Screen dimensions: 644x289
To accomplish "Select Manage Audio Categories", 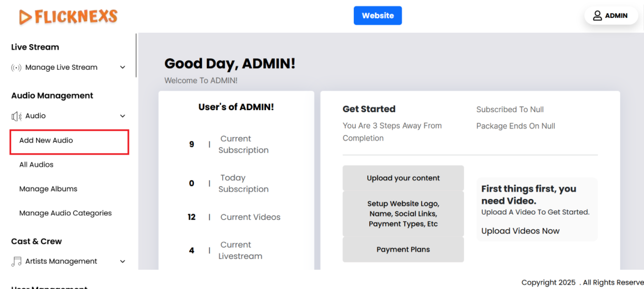I will [65, 213].
